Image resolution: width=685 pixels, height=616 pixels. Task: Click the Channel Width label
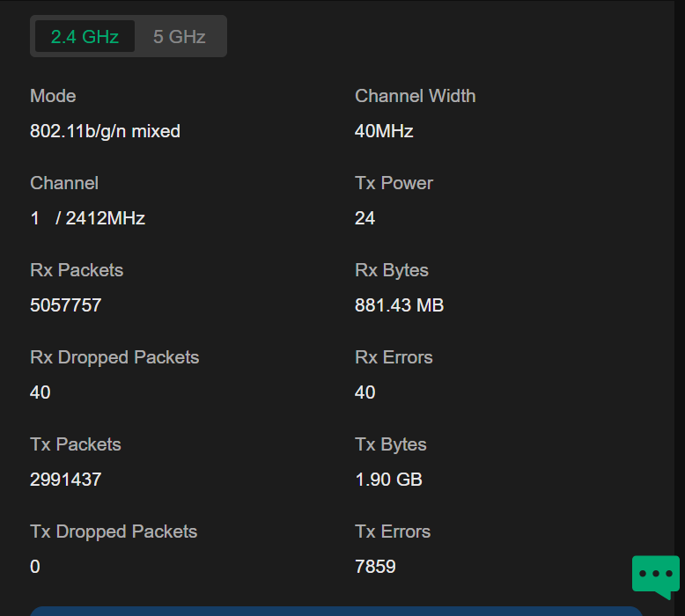(415, 96)
